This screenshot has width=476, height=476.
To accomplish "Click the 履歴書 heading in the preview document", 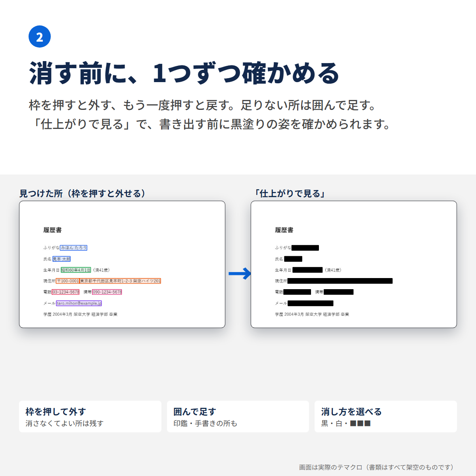I will [x=284, y=230].
